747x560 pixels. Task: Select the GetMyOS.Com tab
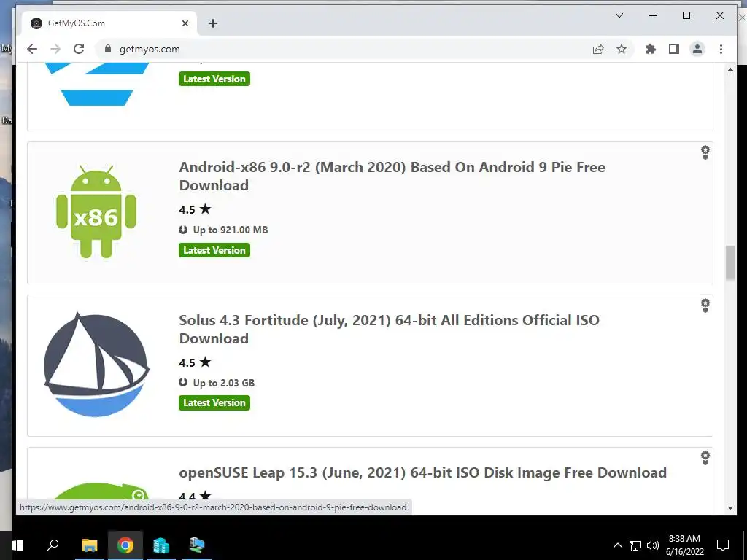point(109,23)
